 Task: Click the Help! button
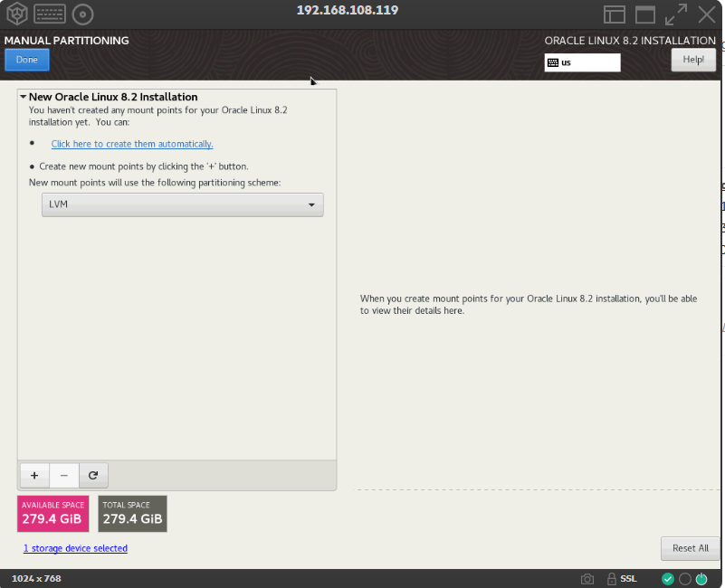[x=693, y=60]
